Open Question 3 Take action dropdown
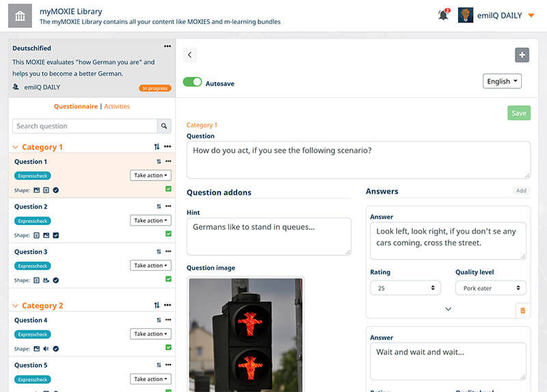This screenshot has height=392, width=547. 150,265
